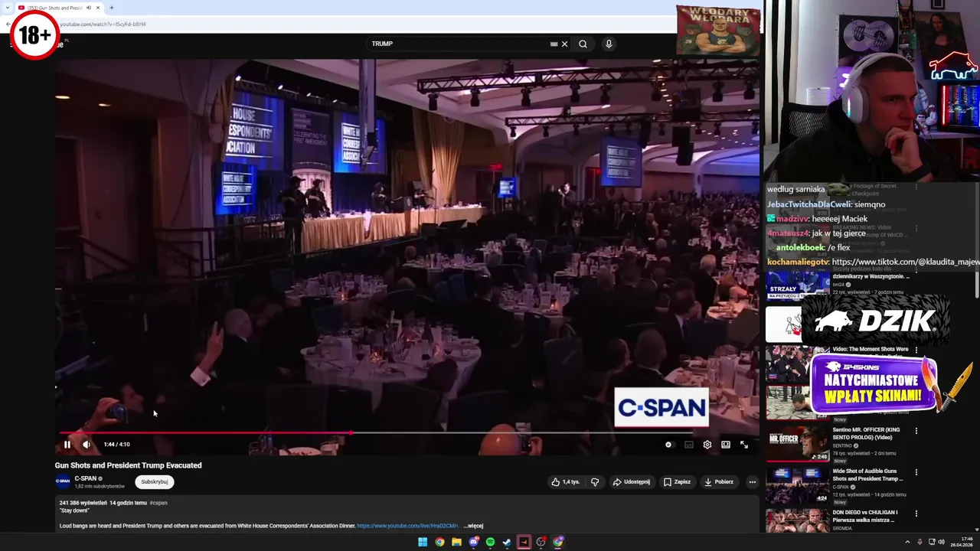The image size is (980, 551).
Task: Open menu for Video: The Moment Shots Were
Action: pos(916,350)
